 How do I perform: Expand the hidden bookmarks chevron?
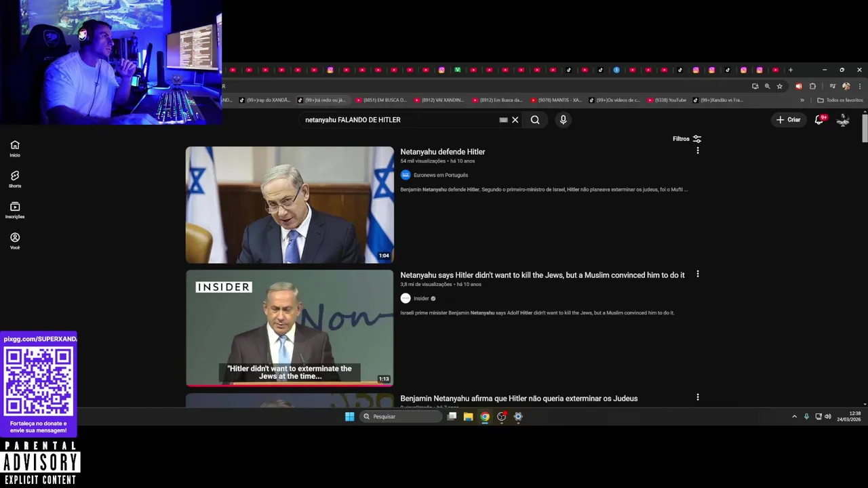802,100
